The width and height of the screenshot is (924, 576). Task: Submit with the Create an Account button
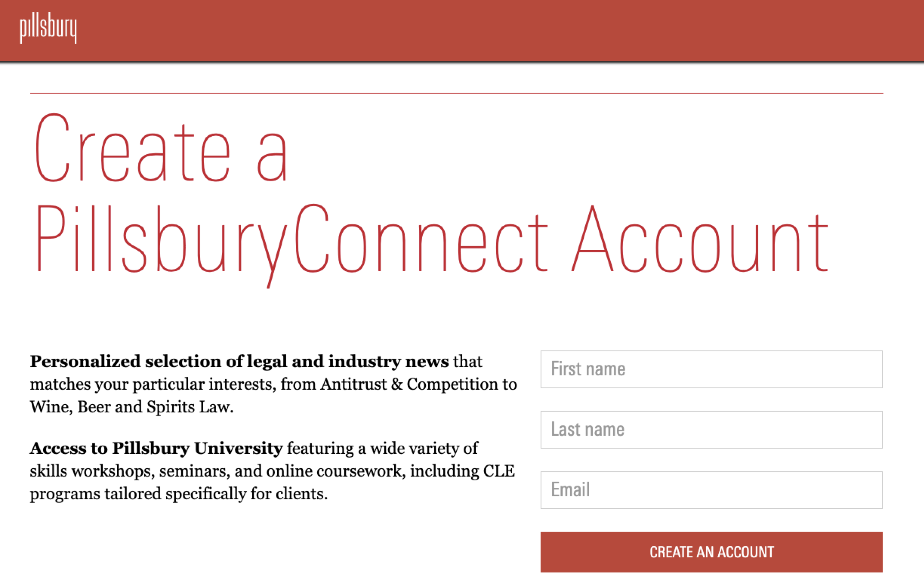pos(711,552)
